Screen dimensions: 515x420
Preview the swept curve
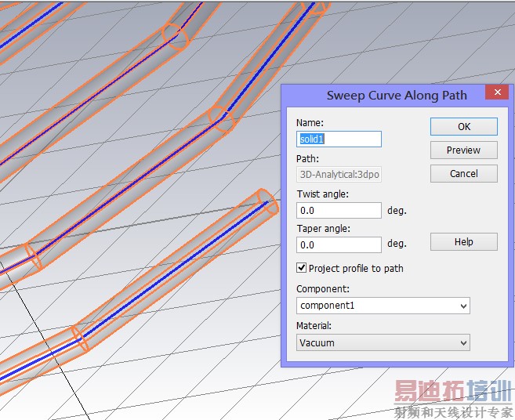point(464,150)
